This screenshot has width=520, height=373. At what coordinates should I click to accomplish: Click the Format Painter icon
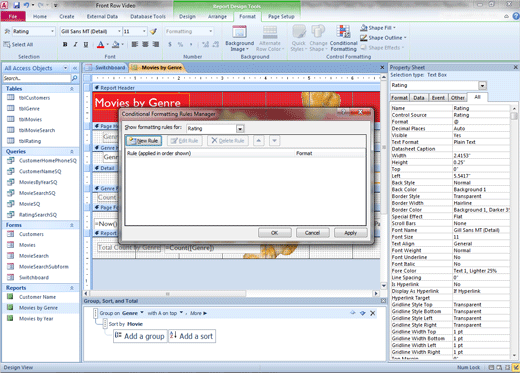coord(153,31)
